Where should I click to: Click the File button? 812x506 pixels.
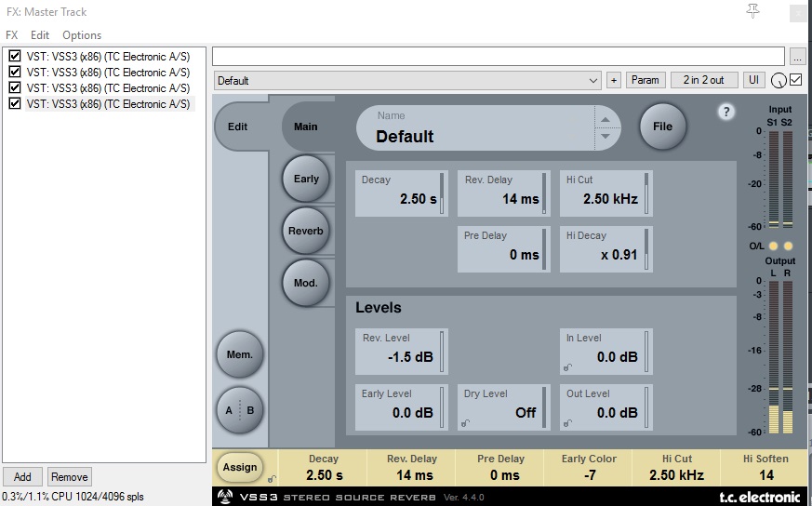pos(663,126)
